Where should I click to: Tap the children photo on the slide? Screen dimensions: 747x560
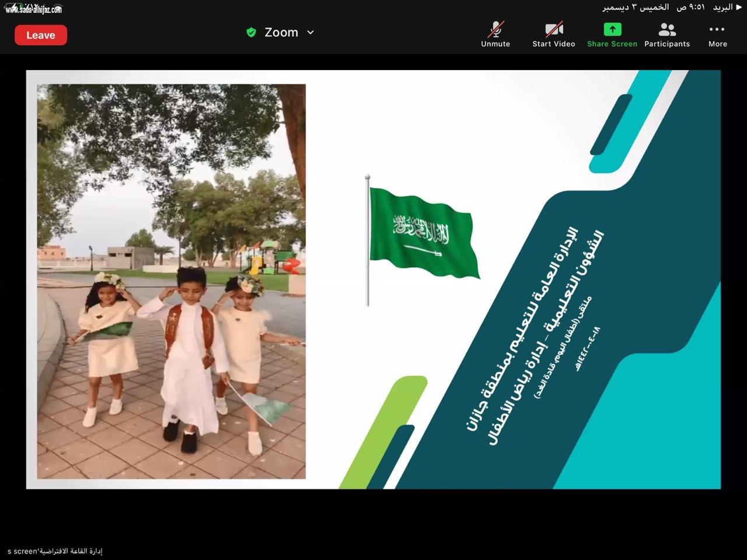(171, 281)
